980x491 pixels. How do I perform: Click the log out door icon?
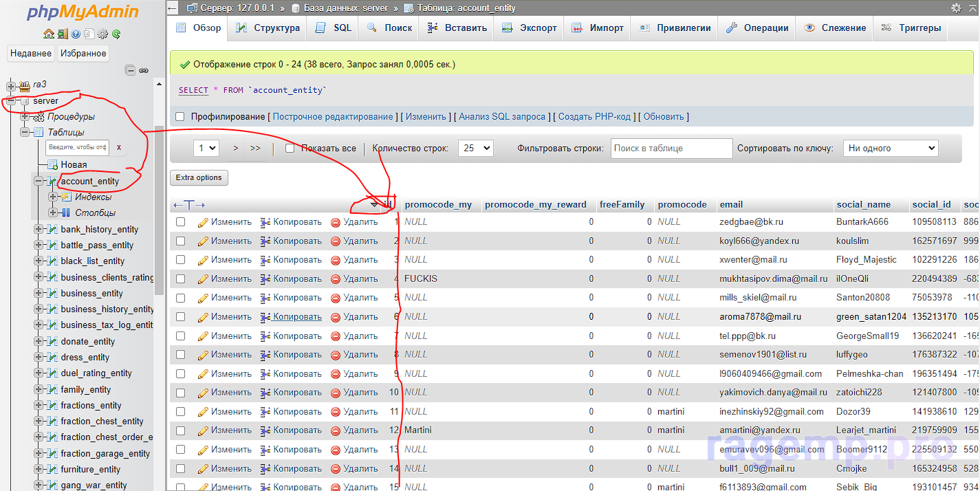62,34
